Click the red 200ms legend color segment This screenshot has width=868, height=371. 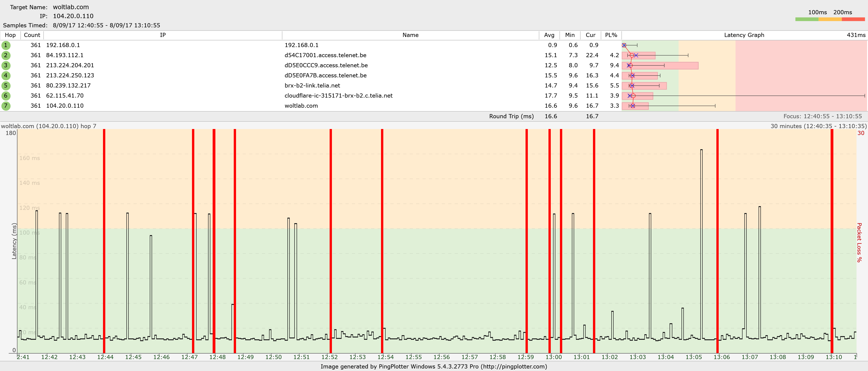click(x=853, y=19)
